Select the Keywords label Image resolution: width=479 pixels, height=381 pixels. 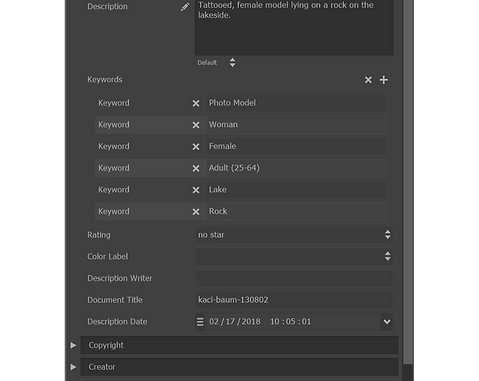(x=105, y=80)
